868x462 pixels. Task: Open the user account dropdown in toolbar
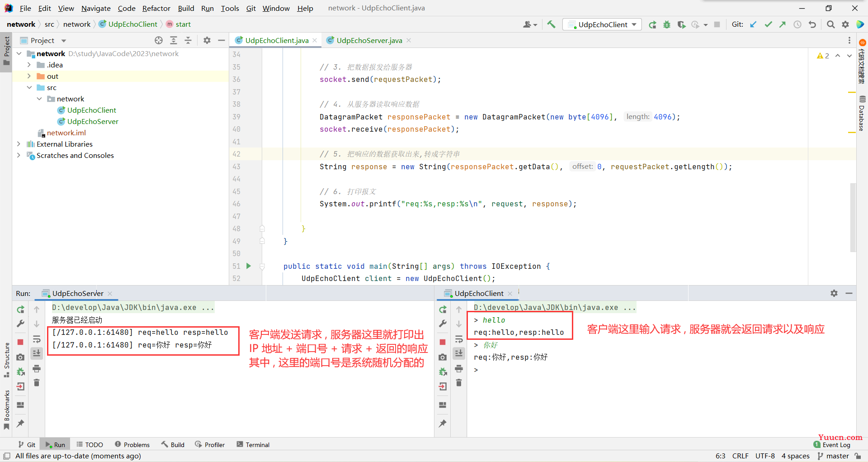(x=530, y=24)
